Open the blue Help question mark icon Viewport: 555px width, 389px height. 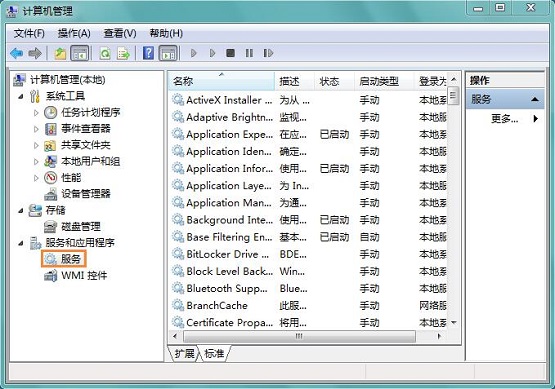point(148,53)
